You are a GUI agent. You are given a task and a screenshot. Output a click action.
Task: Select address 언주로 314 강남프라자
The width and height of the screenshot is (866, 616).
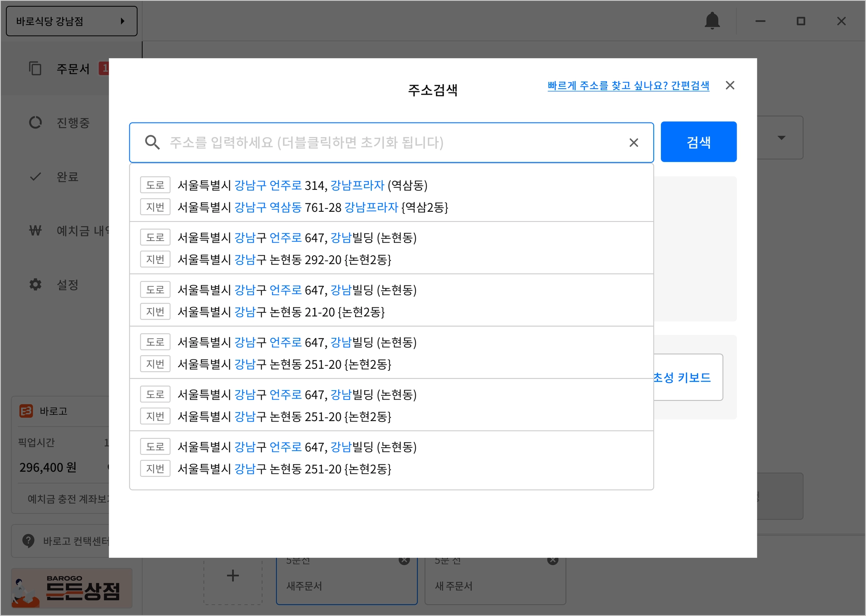click(302, 185)
